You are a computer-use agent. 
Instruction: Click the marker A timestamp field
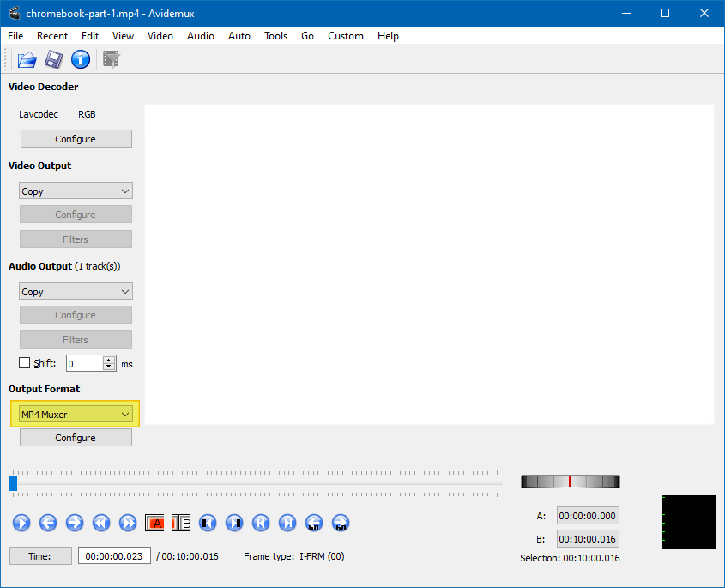588,516
